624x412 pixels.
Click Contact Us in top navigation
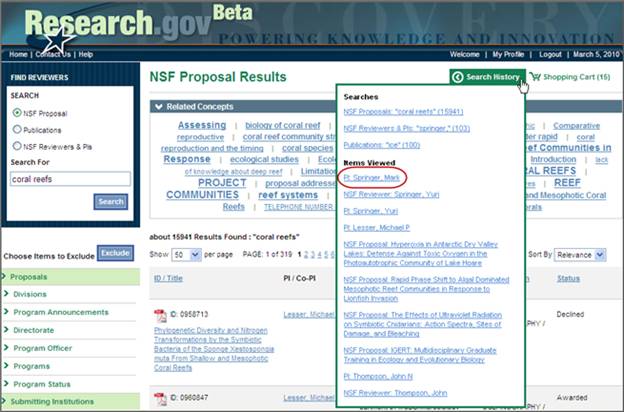(x=52, y=54)
